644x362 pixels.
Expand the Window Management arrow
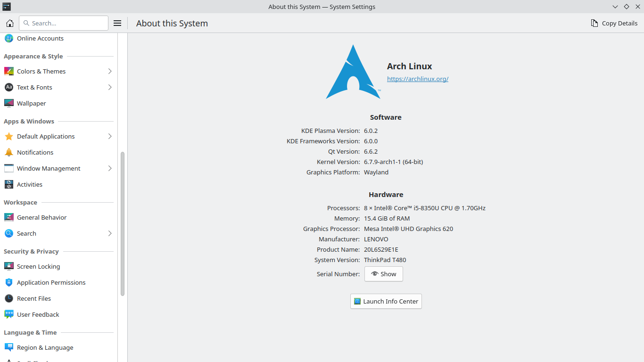click(110, 168)
